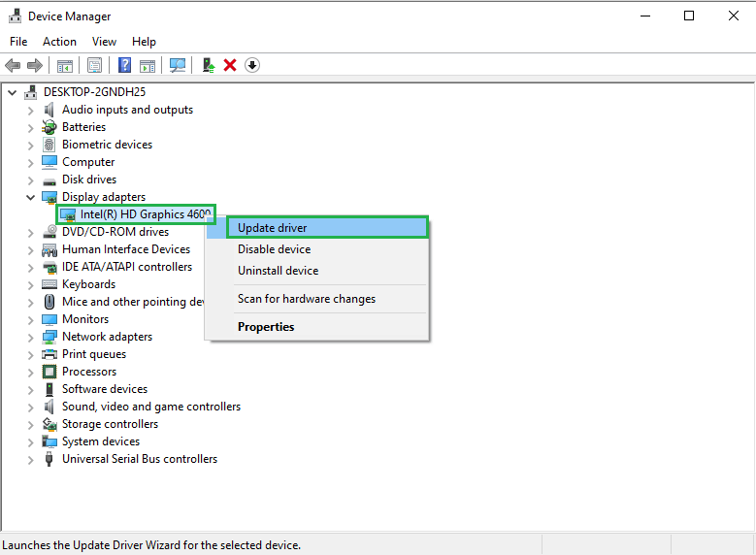Choose Disable device from context menu
Viewport: 756px width, 555px height.
click(317, 249)
